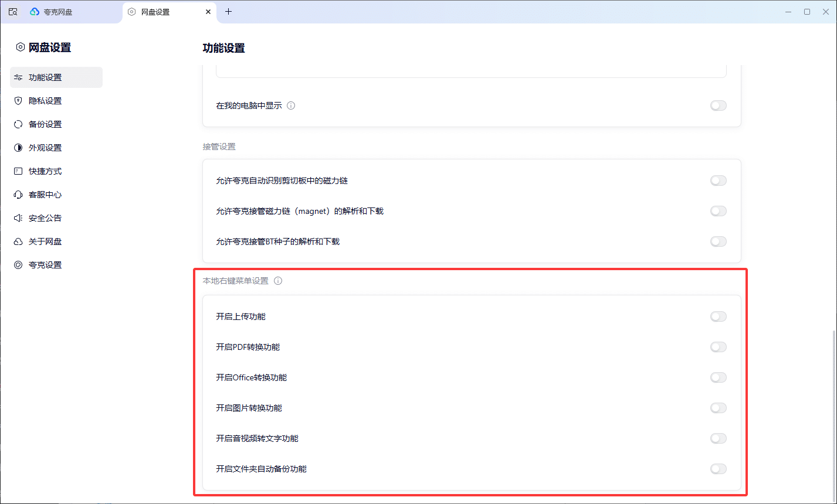Click the info icon next to 在我的电脑中显示
The height and width of the screenshot is (504, 837).
pyautogui.click(x=292, y=105)
